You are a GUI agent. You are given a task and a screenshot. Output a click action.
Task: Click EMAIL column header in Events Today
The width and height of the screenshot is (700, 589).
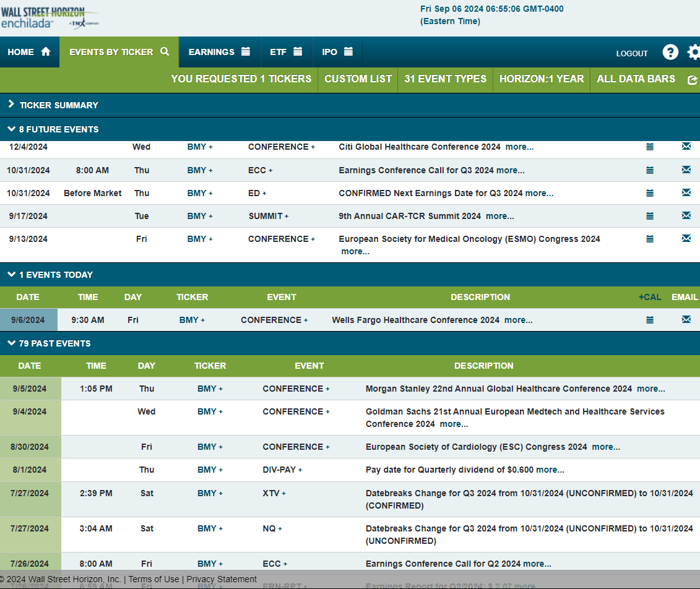[x=685, y=297]
